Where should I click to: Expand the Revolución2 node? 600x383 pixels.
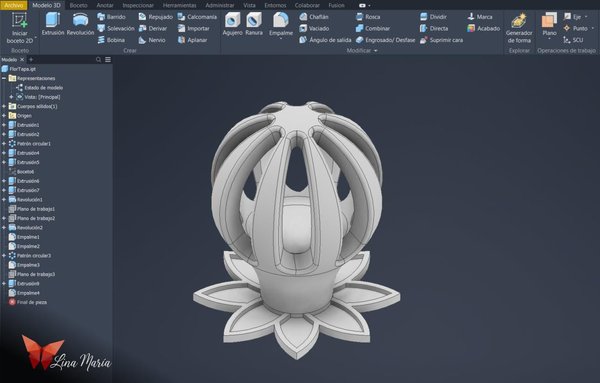[x=4, y=227]
